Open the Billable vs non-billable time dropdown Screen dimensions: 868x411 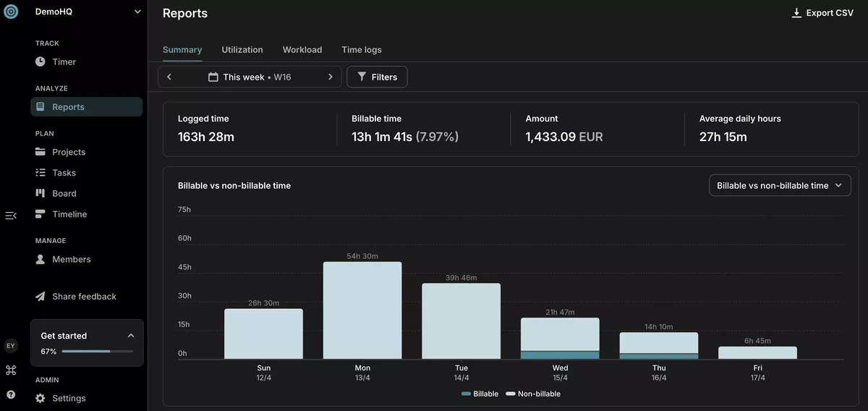[x=780, y=185]
